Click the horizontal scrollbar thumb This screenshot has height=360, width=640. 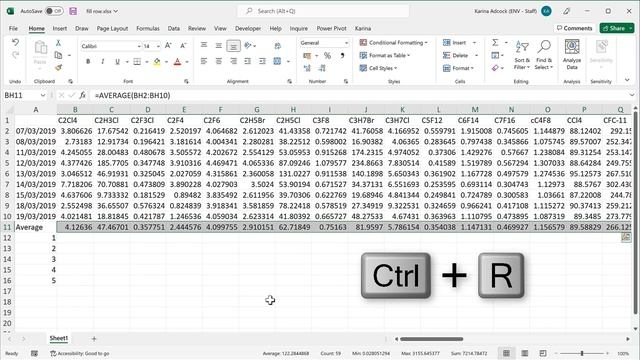tap(431, 339)
